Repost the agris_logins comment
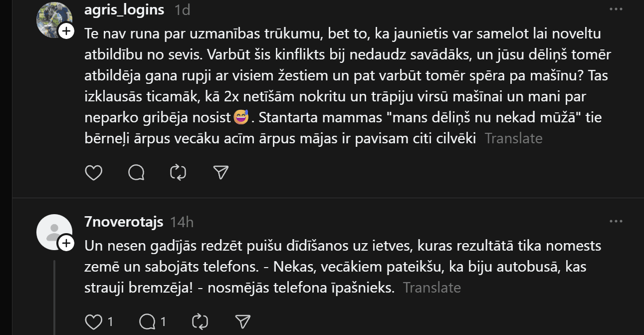The height and width of the screenshot is (335, 644). [178, 172]
